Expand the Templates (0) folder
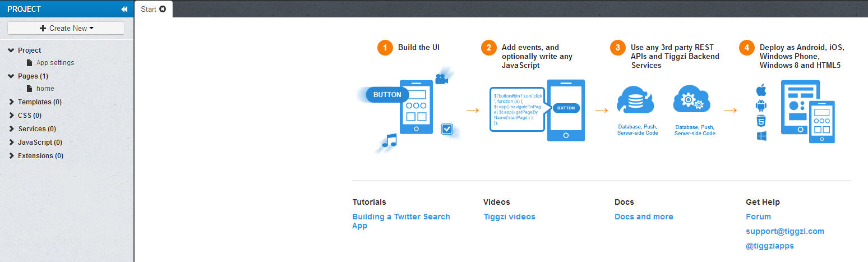Screen dimensions: 868x262 [x=11, y=102]
